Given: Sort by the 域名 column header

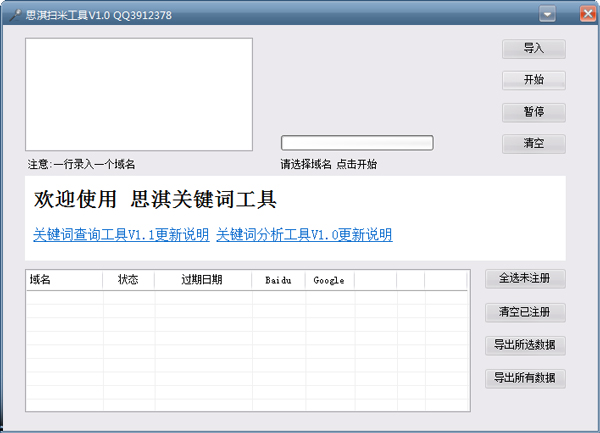Looking at the screenshot, I should click(x=64, y=280).
